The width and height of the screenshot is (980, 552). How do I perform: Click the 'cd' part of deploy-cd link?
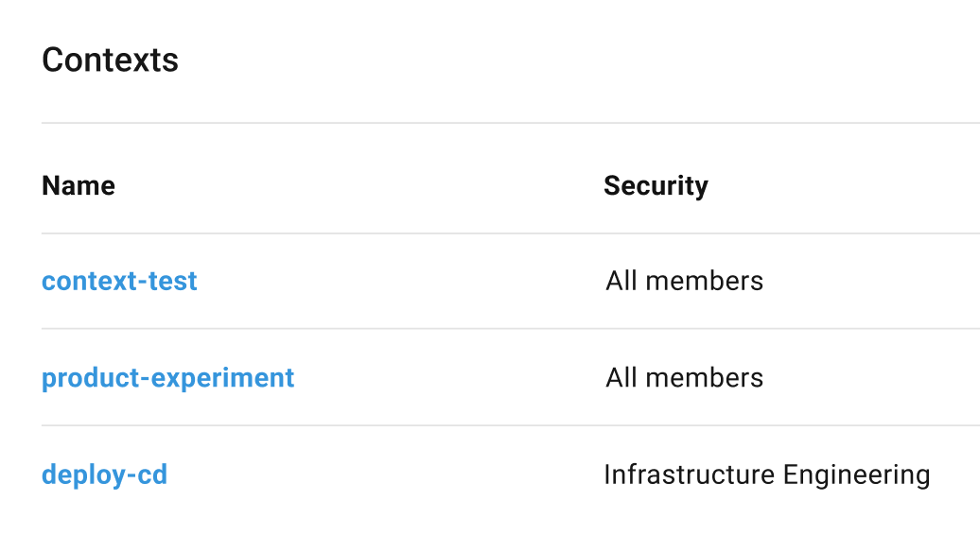(x=152, y=474)
